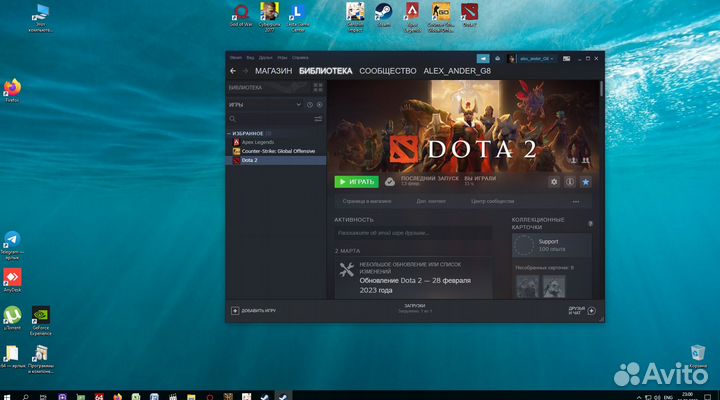Open the Cyberpunk 2077 desktop shortcut

tap(269, 17)
